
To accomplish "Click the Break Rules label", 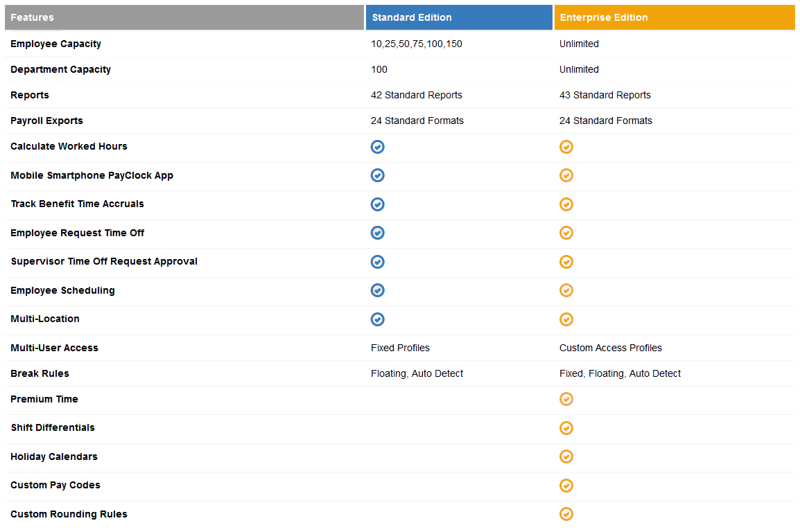I will click(40, 373).
